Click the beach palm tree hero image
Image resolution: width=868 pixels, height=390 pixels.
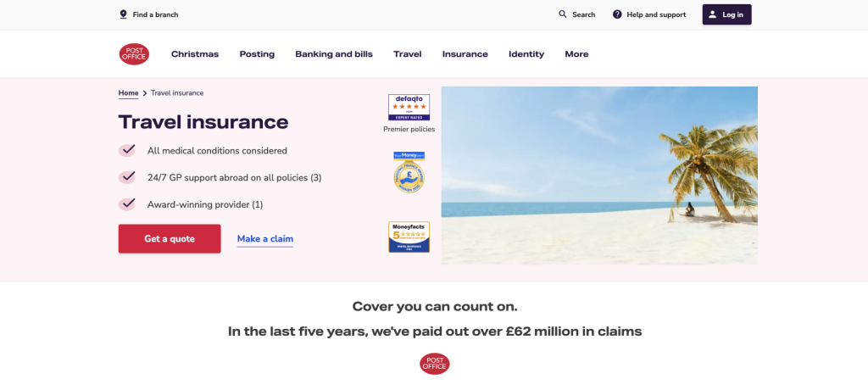coord(599,175)
